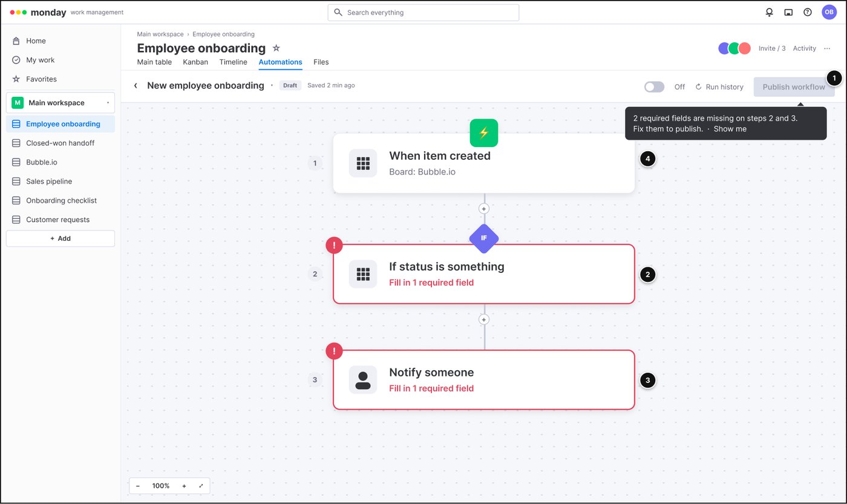Open the OB user avatar menu

pyautogui.click(x=829, y=12)
